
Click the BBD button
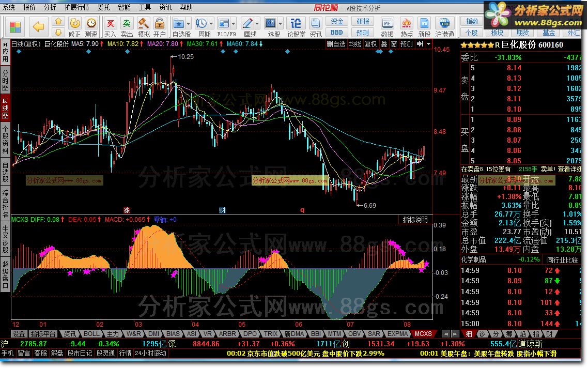337,32
